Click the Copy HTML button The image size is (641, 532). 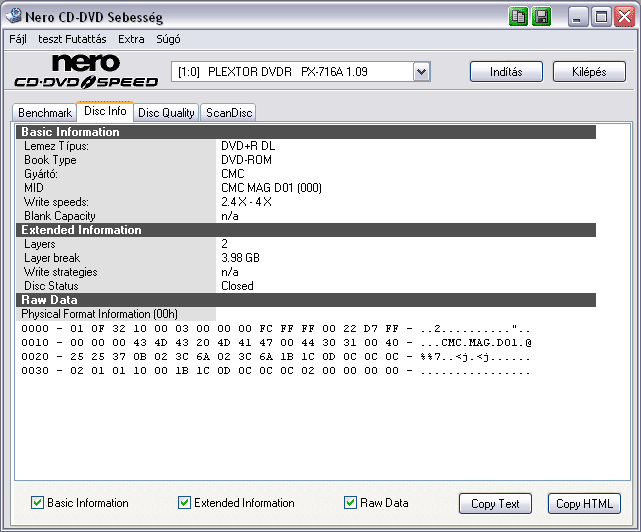[x=584, y=503]
